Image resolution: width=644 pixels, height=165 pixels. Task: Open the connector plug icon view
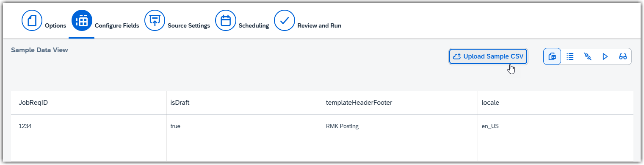point(588,56)
